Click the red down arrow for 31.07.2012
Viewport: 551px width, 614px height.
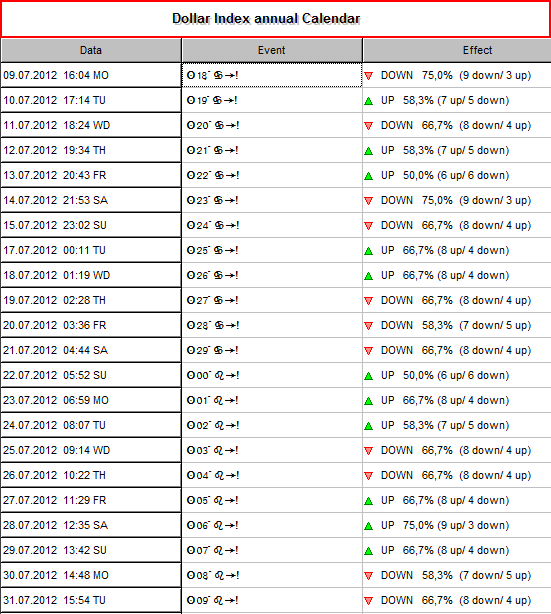[x=369, y=601]
